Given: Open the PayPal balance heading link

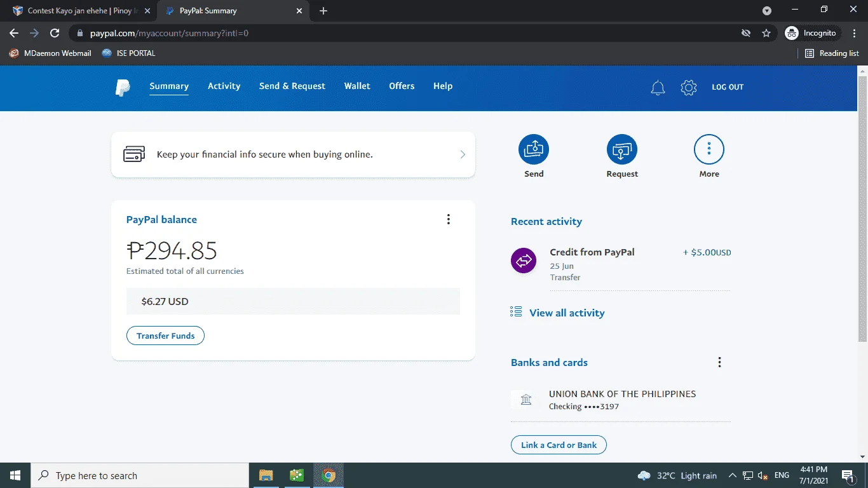Looking at the screenshot, I should [161, 220].
